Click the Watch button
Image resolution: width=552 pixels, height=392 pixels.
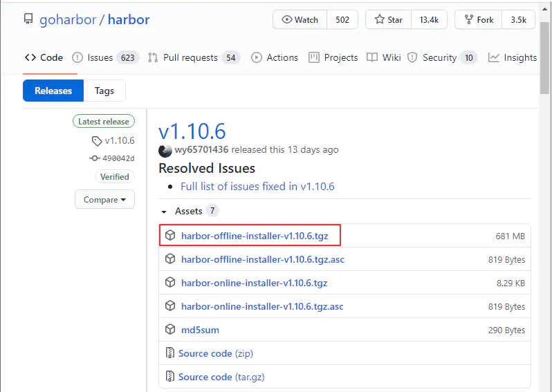click(300, 20)
